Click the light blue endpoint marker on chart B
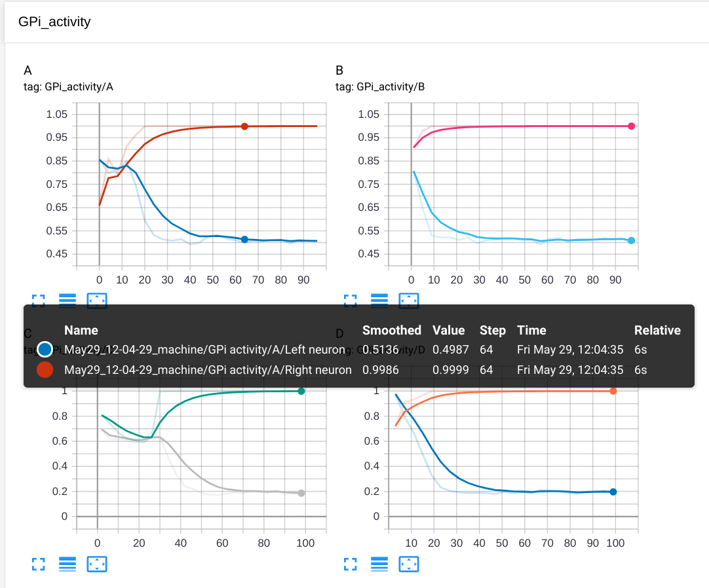 coord(632,241)
